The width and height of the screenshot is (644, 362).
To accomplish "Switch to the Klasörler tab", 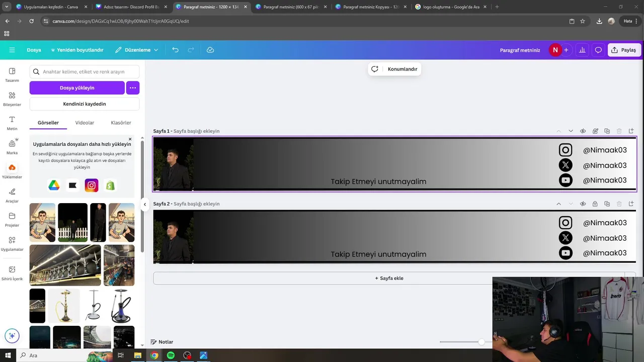I will point(121,123).
